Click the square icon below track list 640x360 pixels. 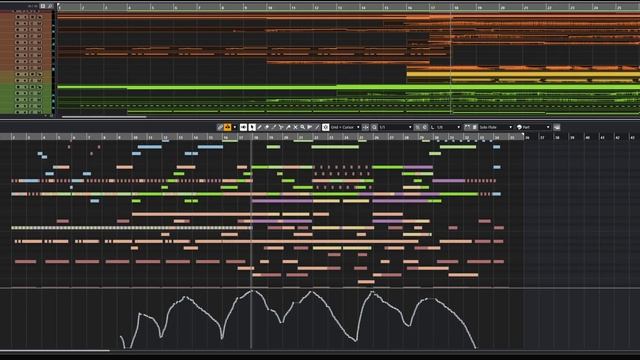51,116
